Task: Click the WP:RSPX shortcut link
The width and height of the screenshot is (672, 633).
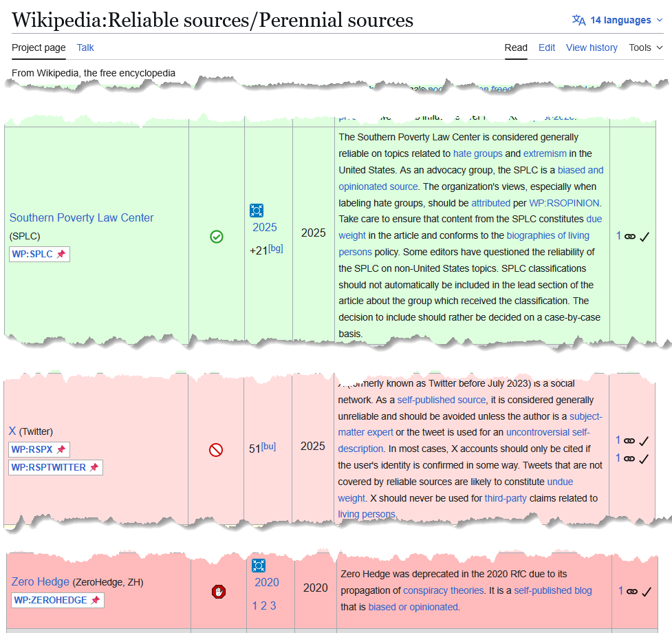Action: (32, 449)
